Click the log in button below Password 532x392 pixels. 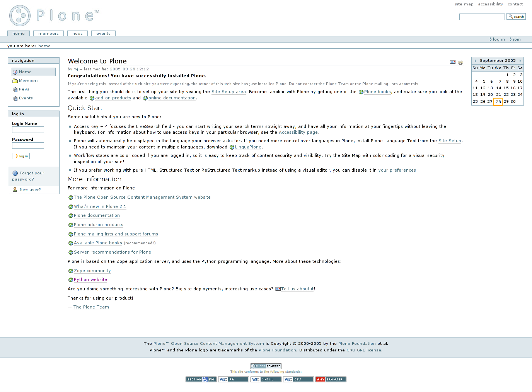pos(21,156)
